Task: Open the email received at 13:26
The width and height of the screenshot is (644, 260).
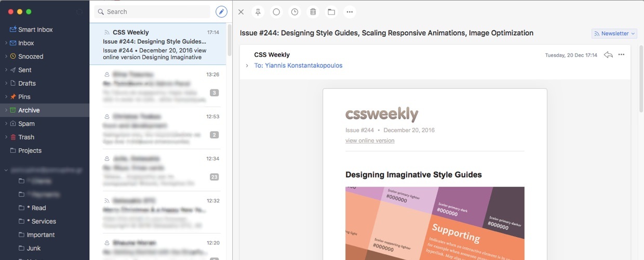Action: coord(158,86)
